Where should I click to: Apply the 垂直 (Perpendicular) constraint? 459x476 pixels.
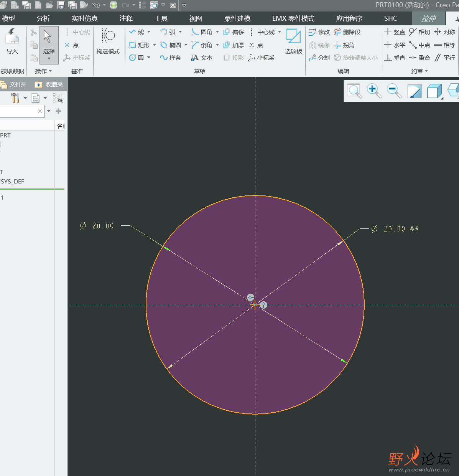[395, 58]
